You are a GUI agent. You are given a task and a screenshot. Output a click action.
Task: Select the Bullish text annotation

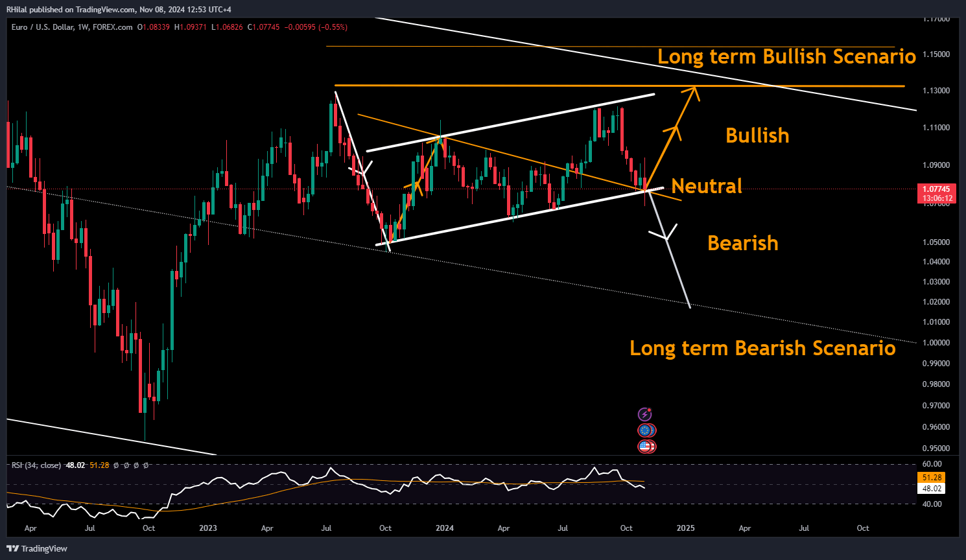pyautogui.click(x=757, y=135)
